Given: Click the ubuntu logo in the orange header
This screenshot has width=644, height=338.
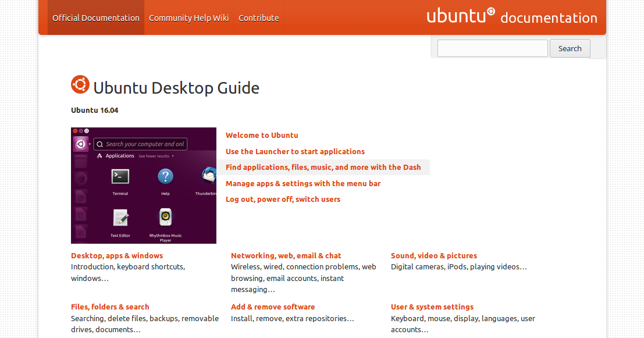Looking at the screenshot, I should 460,16.
